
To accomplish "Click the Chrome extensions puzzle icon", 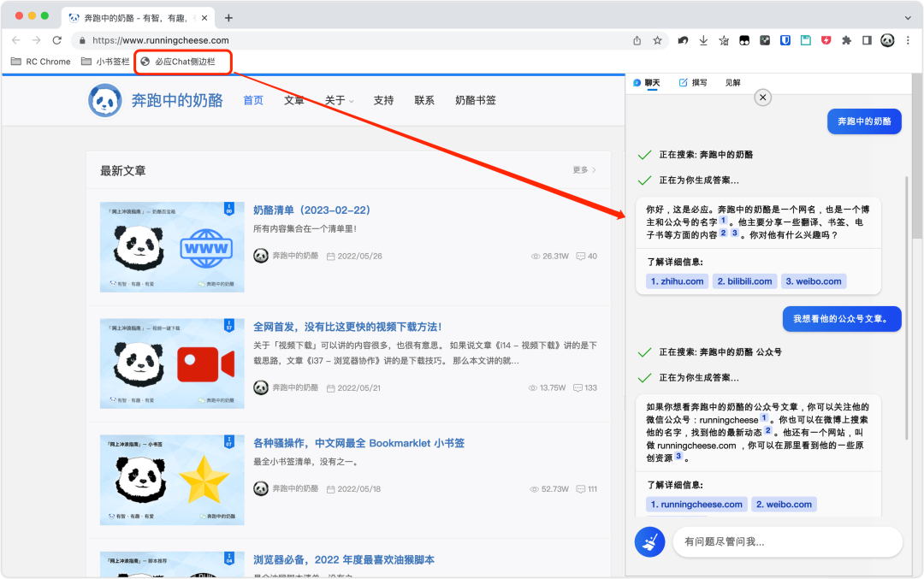I will click(846, 40).
